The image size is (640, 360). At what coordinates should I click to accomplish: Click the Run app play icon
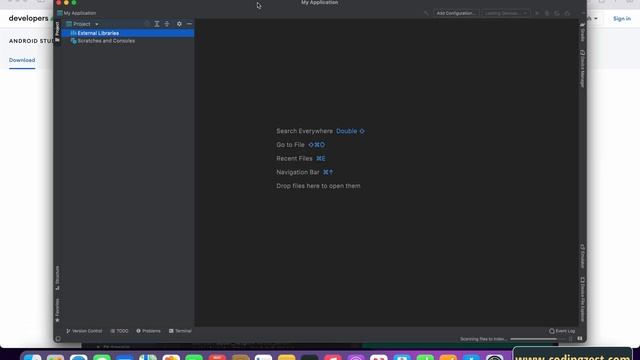537,13
